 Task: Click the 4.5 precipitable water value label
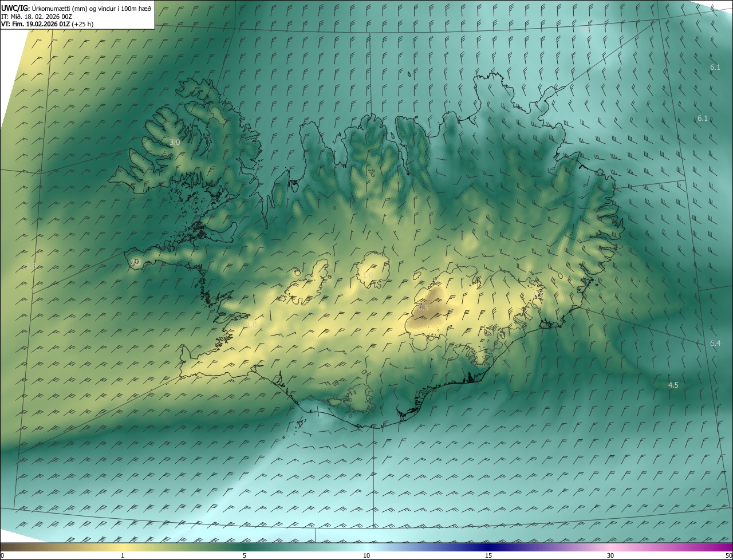673,385
